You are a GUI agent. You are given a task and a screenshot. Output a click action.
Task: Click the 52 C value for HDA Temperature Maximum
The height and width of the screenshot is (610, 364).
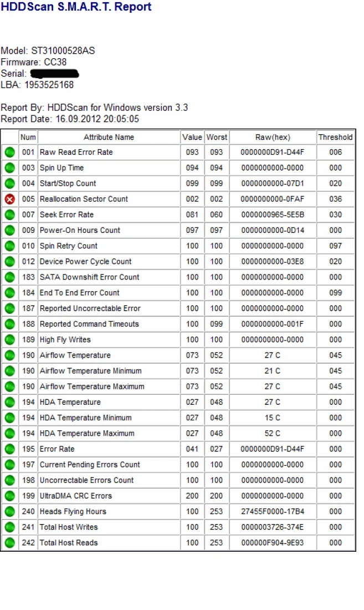(273, 434)
